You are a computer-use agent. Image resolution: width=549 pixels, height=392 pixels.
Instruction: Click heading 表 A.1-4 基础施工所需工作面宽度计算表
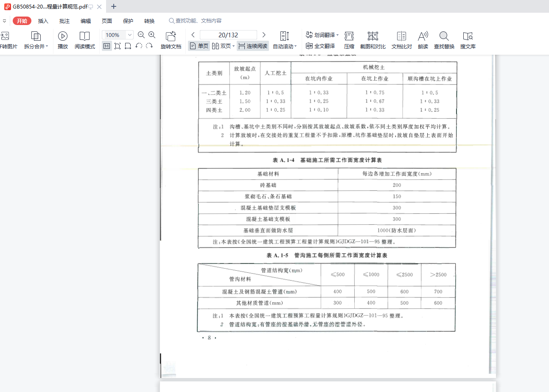coord(327,160)
